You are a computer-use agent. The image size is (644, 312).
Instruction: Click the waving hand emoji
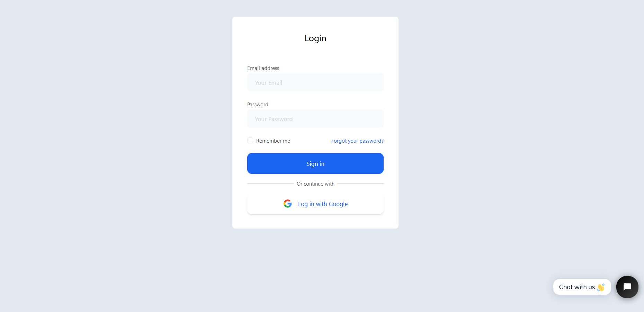(x=601, y=287)
